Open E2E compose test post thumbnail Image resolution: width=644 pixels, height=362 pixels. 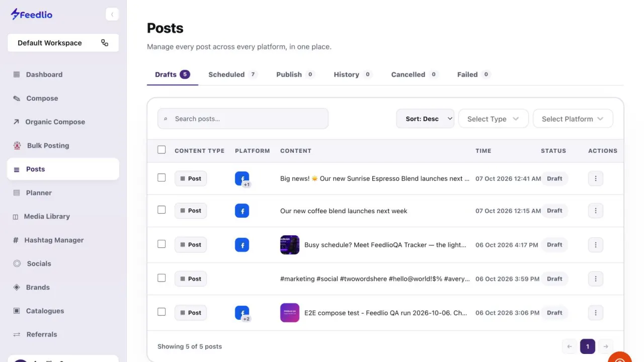[290, 313]
